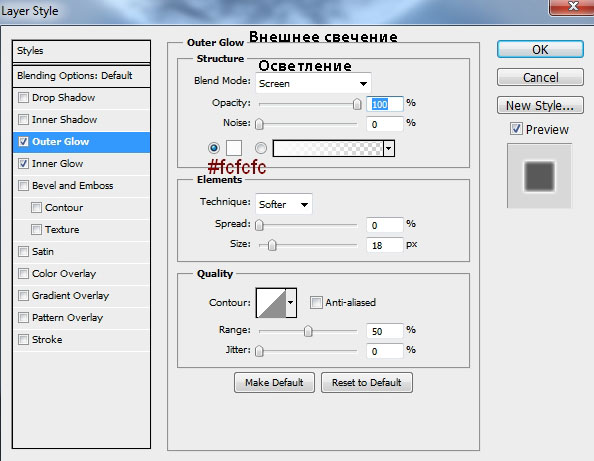Screen dimensions: 594x461
Task: Uncheck the Preview checkbox
Action: coord(516,129)
